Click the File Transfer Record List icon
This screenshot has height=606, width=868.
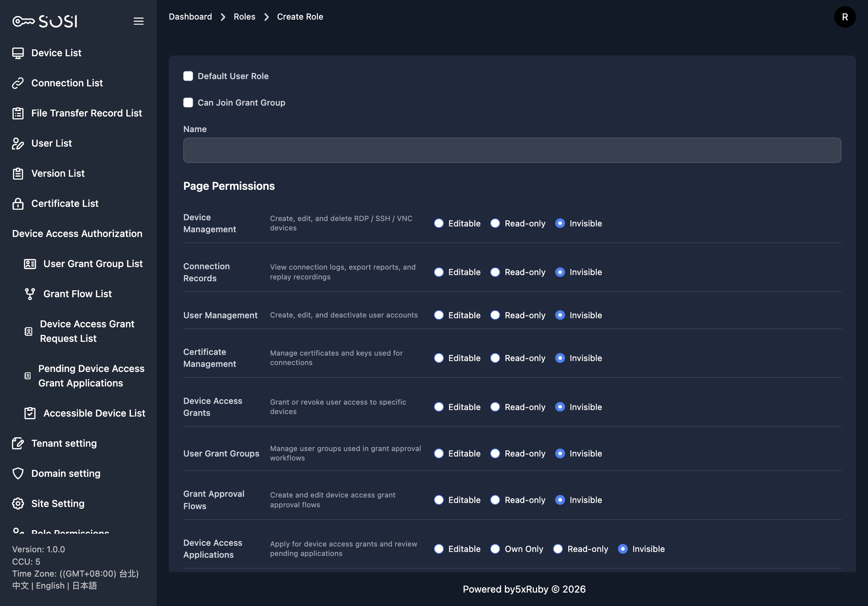click(x=18, y=114)
